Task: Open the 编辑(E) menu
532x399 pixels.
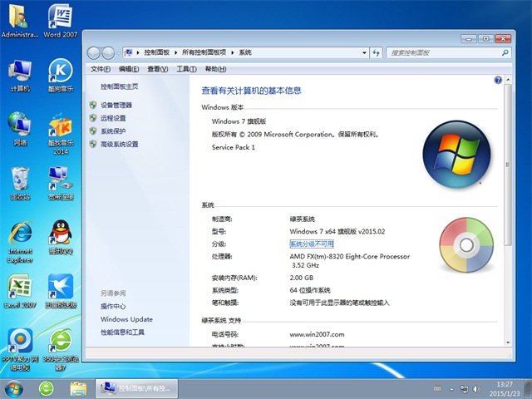Action: (129, 69)
